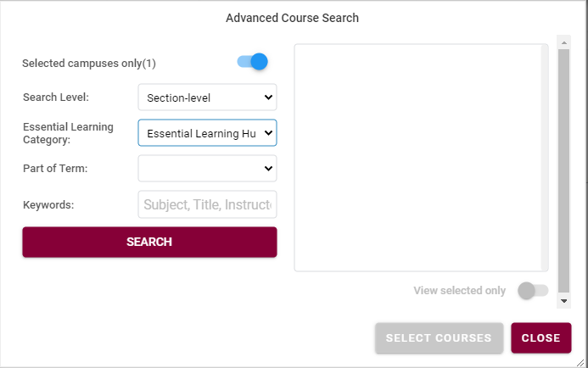
Task: Open the Part of Term dropdown
Action: (207, 169)
